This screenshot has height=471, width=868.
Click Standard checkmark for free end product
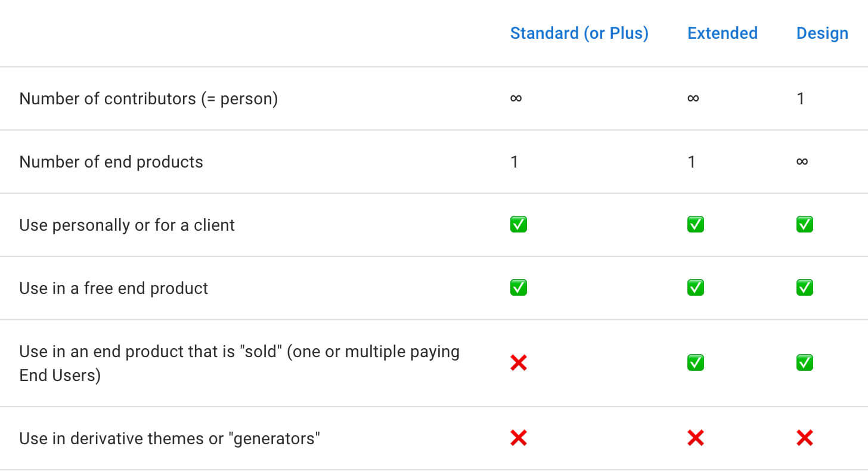click(519, 288)
